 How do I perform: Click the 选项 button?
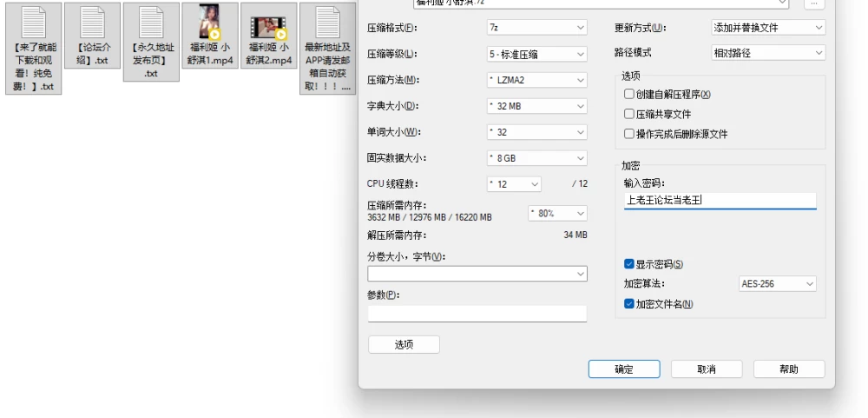click(404, 344)
